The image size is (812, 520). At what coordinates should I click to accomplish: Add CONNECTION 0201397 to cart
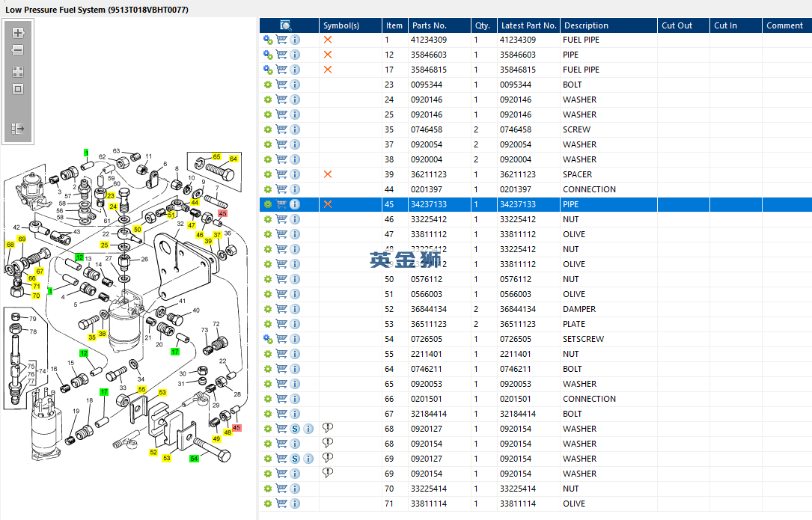click(281, 189)
